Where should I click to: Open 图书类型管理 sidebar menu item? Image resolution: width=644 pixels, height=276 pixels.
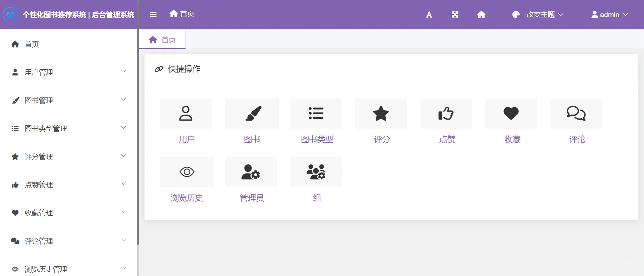coord(68,128)
